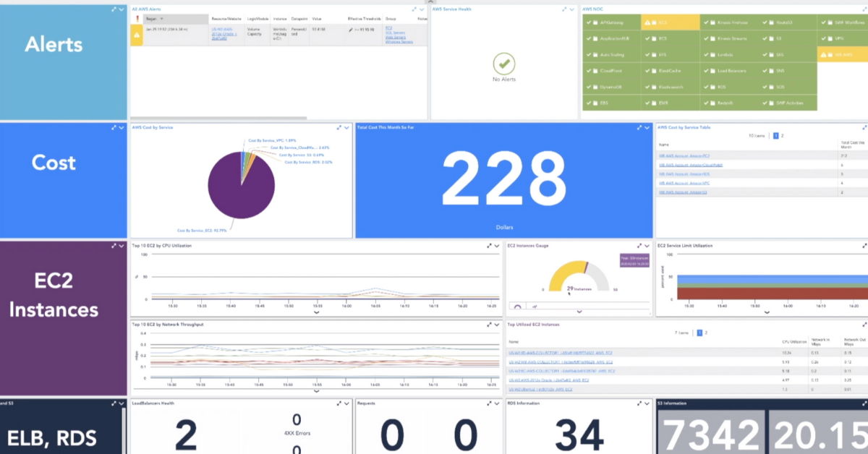This screenshot has width=868, height=454.
Task: Expand the AWS Service Health widget fullscreen
Action: click(x=563, y=9)
